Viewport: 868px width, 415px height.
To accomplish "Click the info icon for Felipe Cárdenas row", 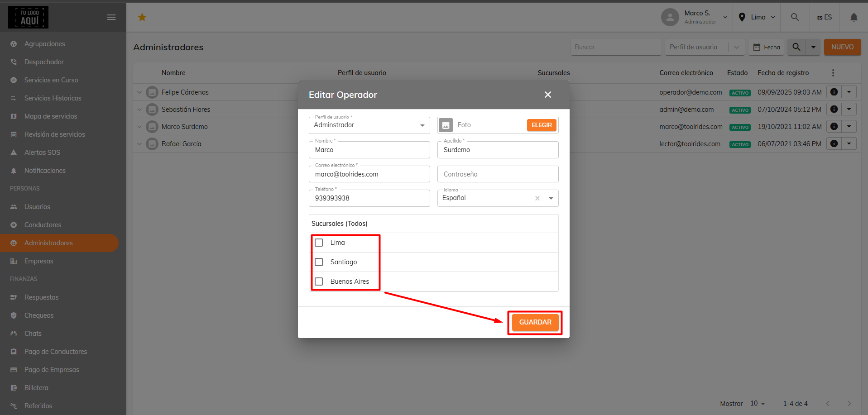I will (834, 92).
